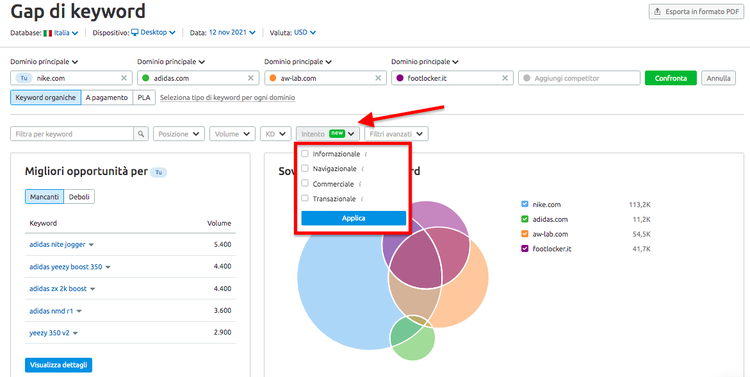The height and width of the screenshot is (377, 750).
Task: Open the Volume filter dropdown
Action: pos(232,134)
